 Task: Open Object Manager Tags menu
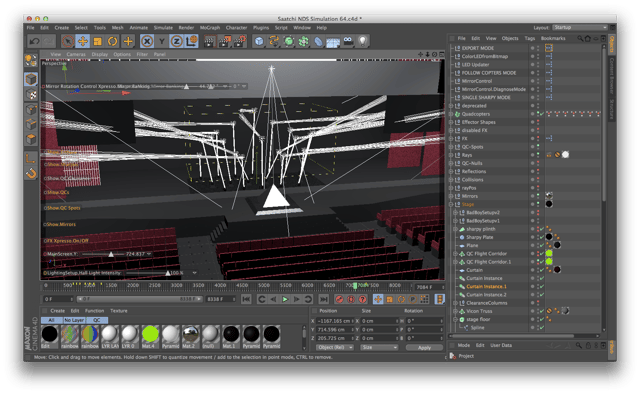(x=530, y=38)
